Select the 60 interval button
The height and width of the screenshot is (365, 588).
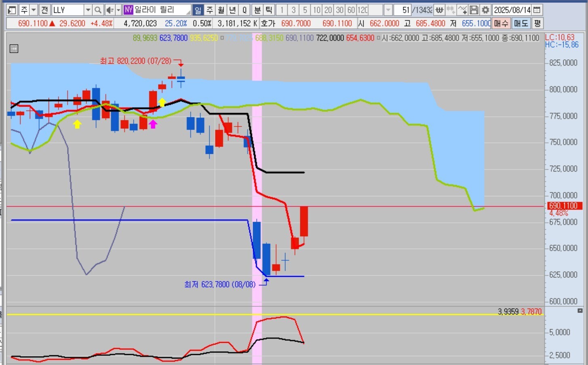[351, 10]
